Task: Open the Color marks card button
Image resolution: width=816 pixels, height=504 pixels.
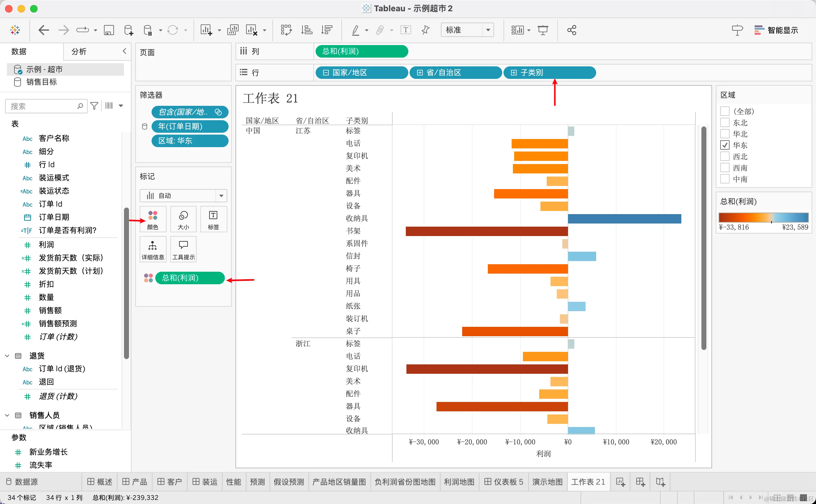Action: coord(153,219)
